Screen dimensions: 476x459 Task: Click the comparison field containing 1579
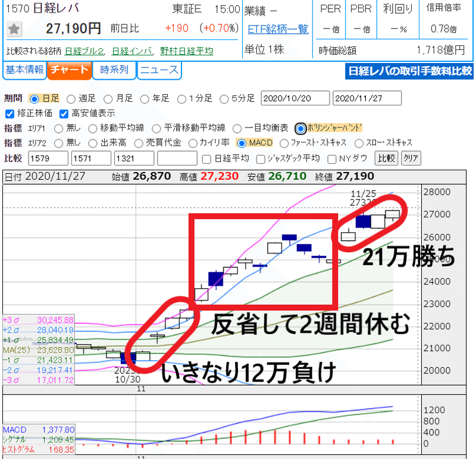pos(48,158)
